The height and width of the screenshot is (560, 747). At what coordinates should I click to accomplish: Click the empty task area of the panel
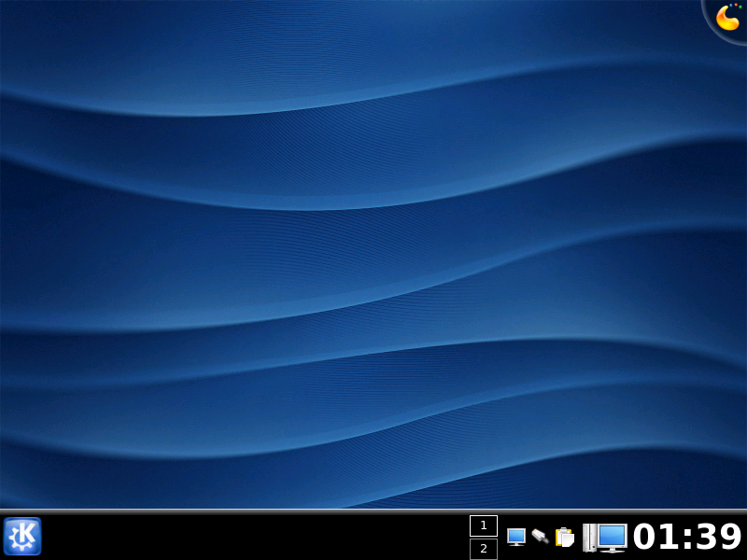(x=252, y=538)
